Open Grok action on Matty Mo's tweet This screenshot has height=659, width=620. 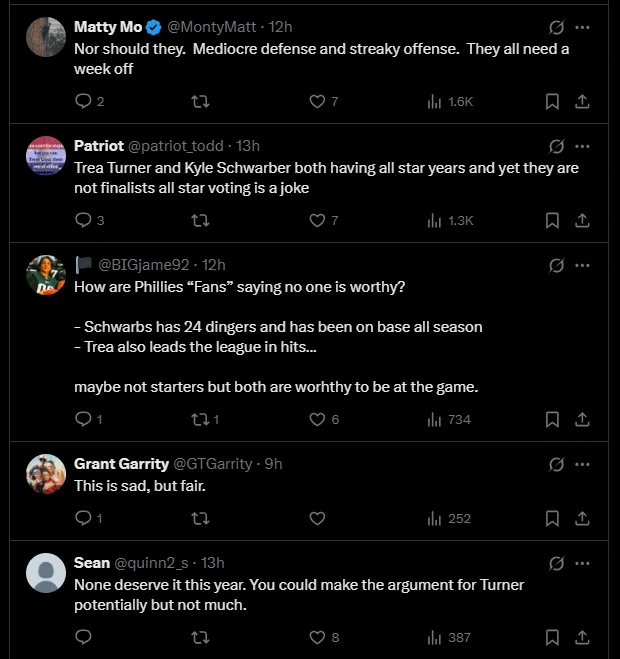(x=556, y=27)
